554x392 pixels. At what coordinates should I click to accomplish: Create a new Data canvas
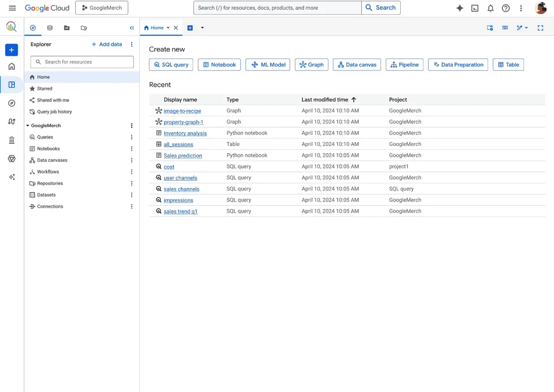tap(357, 65)
